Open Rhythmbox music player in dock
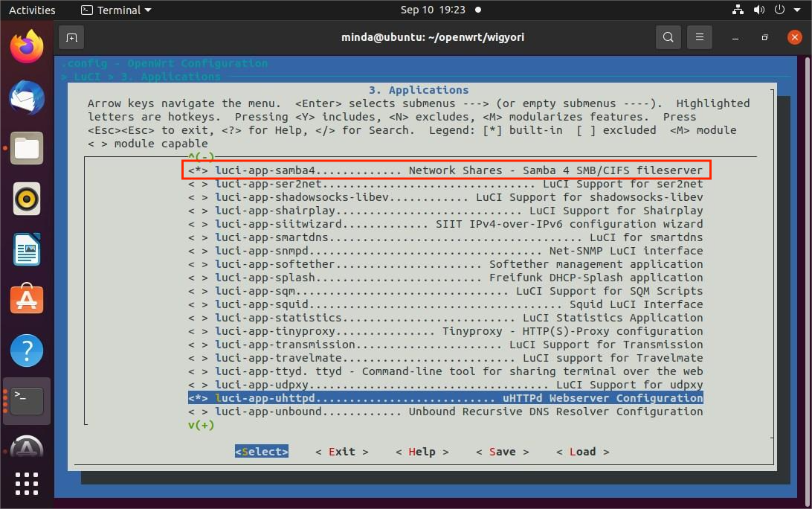 27,199
